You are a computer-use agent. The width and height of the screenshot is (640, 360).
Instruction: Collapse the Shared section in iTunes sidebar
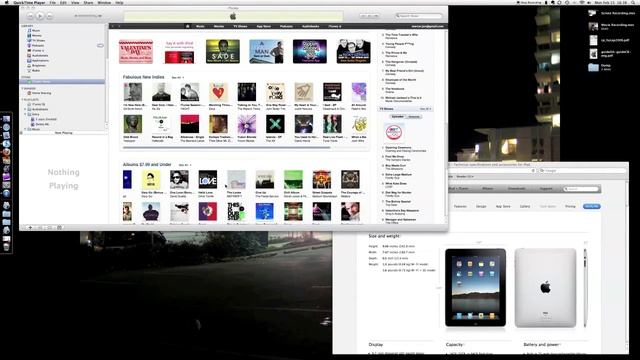(23, 88)
